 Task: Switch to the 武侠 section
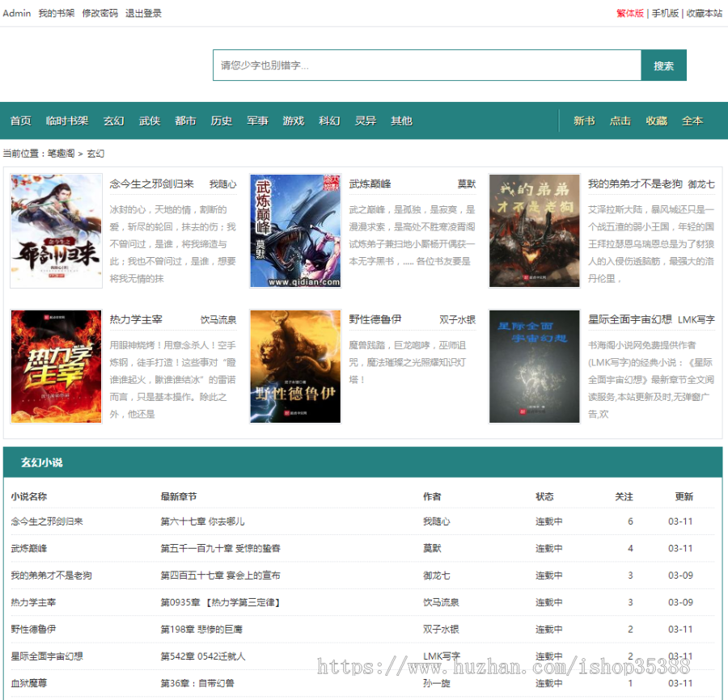pyautogui.click(x=149, y=120)
